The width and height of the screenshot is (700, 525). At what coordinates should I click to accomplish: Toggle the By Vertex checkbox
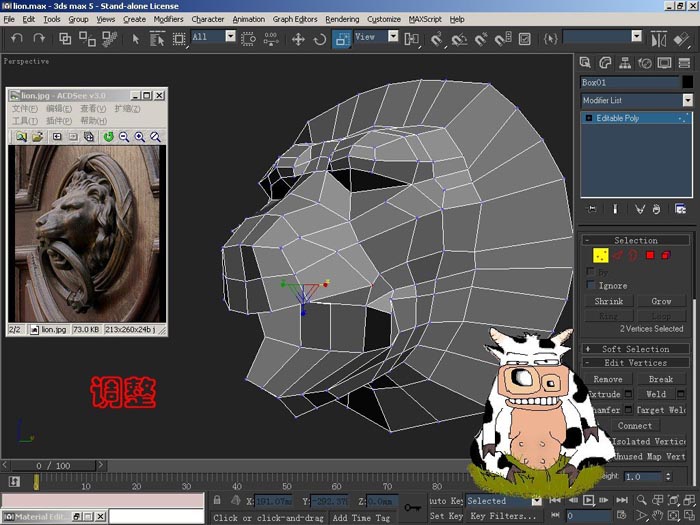click(591, 271)
